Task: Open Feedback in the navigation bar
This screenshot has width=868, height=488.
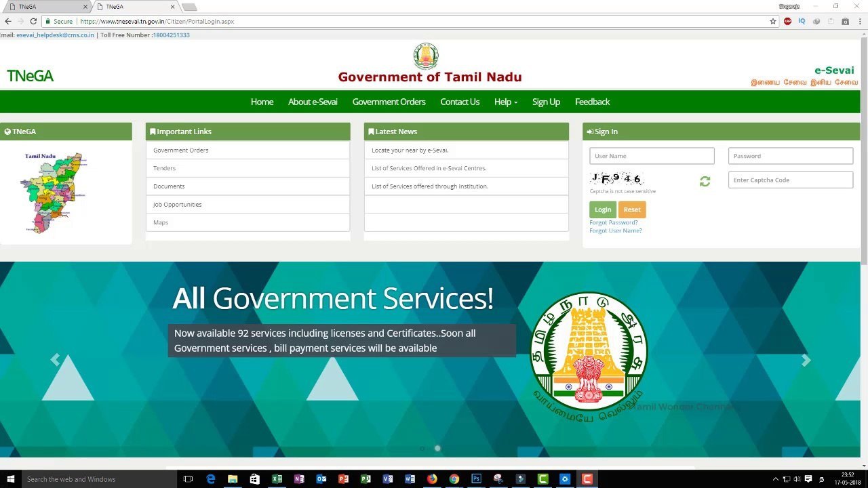Action: (592, 102)
